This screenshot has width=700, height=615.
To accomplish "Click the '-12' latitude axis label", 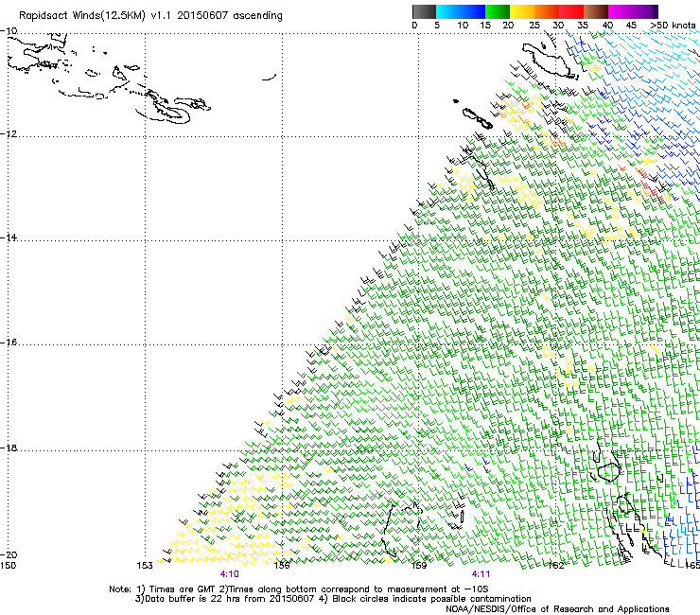I will [9, 134].
